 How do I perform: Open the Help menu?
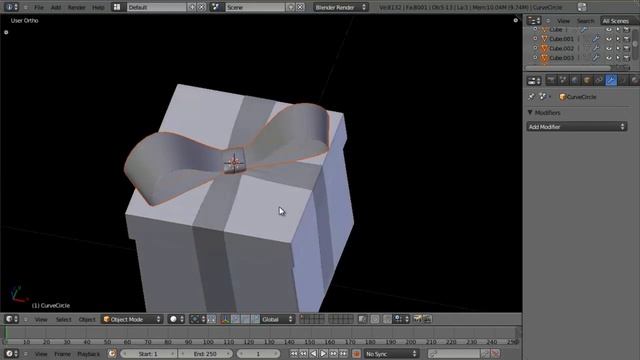(98, 7)
